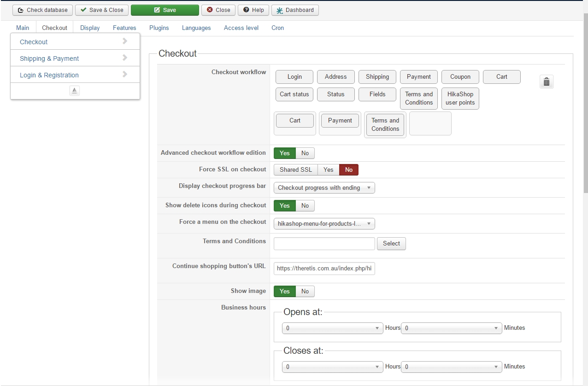Open Display checkout progress bar dropdown
The width and height of the screenshot is (588, 386).
coord(324,188)
